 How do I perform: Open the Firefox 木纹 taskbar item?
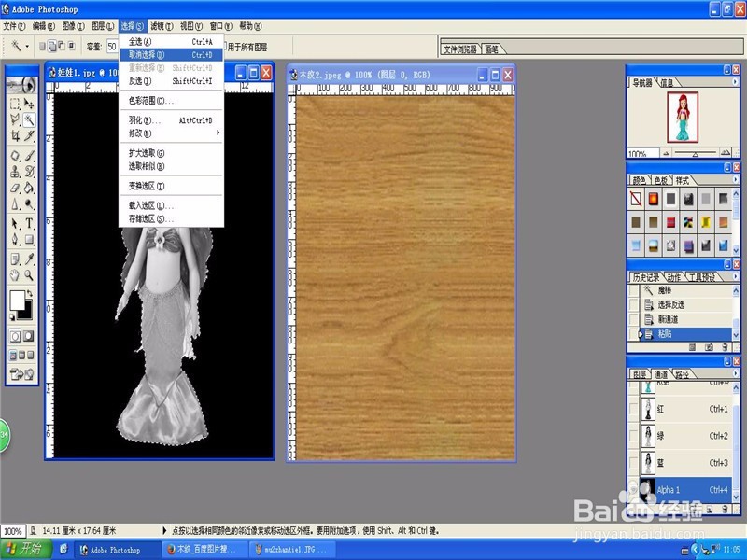pos(205,550)
